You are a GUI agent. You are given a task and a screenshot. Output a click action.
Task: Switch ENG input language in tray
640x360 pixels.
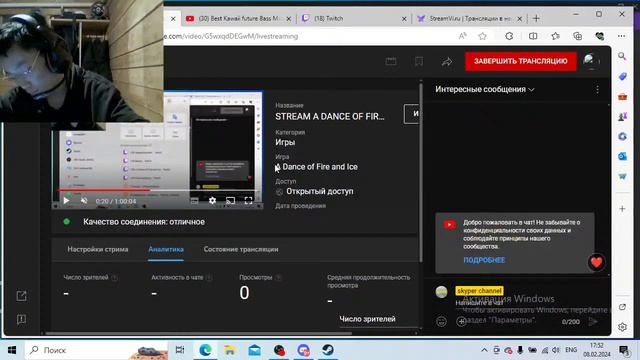click(571, 350)
